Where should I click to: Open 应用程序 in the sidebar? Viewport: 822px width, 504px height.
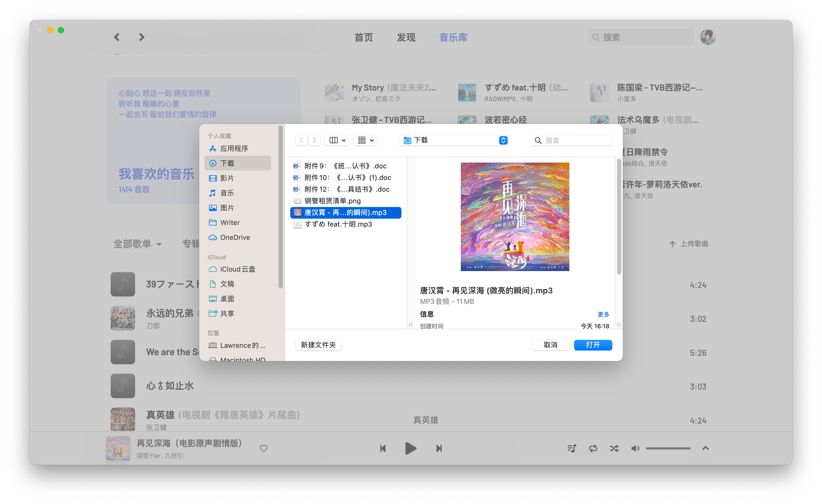(234, 148)
